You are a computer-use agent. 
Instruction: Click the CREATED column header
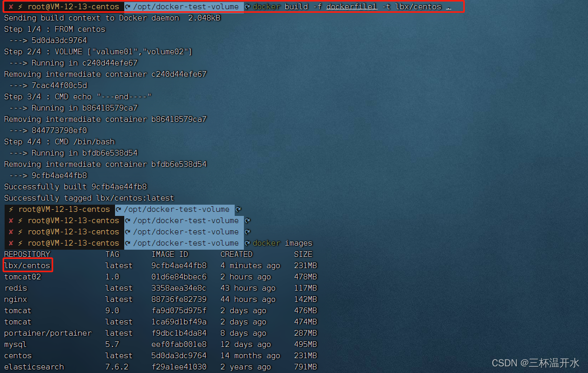[237, 254]
